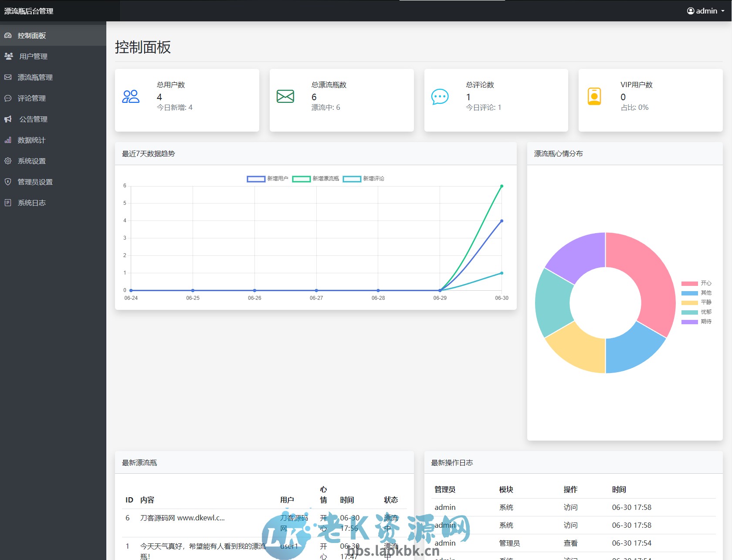Click the comment management bubble icon
732x560 pixels.
coord(8,98)
